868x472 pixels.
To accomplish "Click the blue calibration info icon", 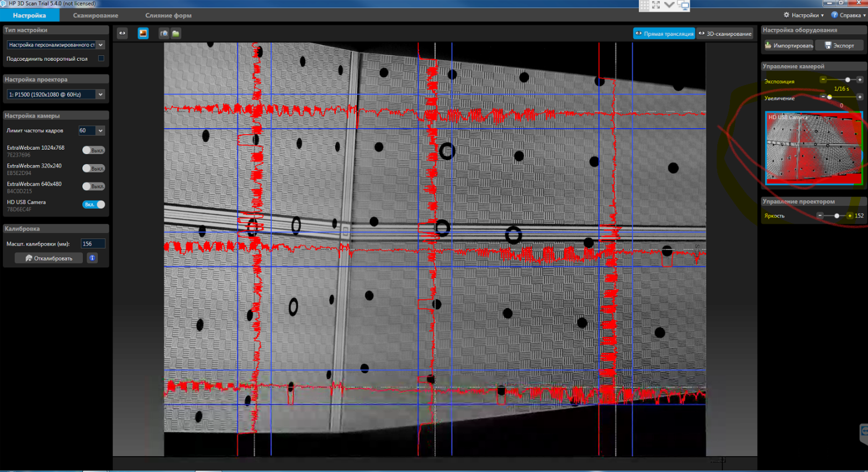I will 92,258.
